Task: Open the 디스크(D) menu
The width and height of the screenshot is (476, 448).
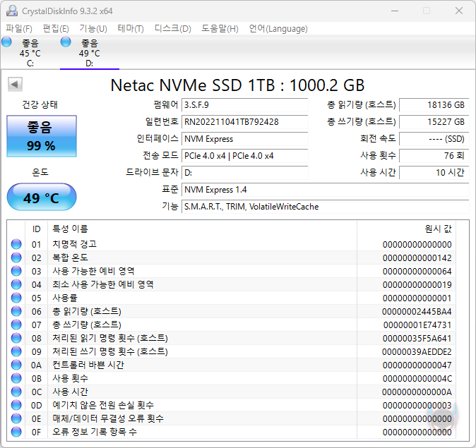Action: pos(173,29)
